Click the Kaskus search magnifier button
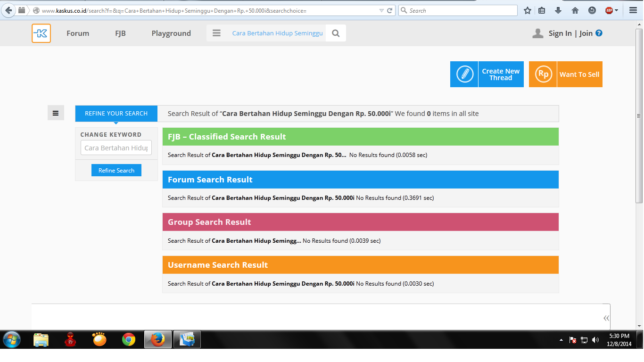644x362 pixels. 336,33
